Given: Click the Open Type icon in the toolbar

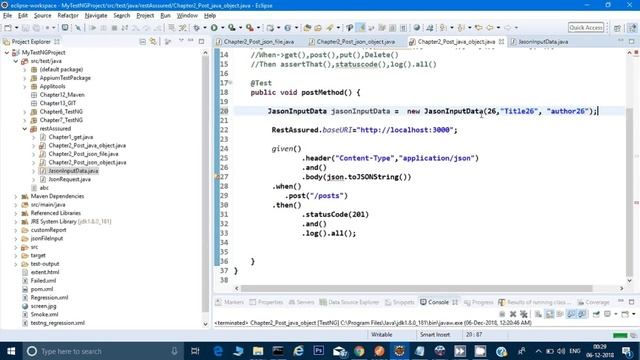Looking at the screenshot, I should [307, 28].
